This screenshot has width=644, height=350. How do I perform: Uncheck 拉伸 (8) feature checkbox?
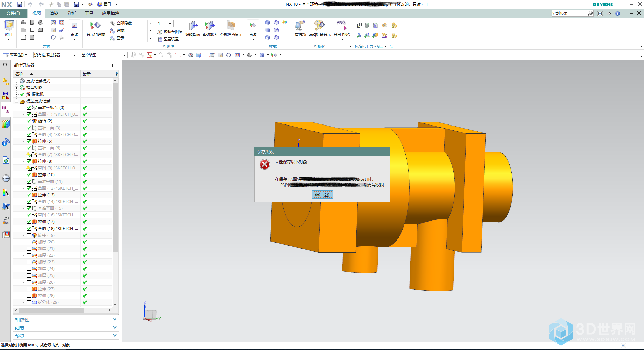(29, 161)
